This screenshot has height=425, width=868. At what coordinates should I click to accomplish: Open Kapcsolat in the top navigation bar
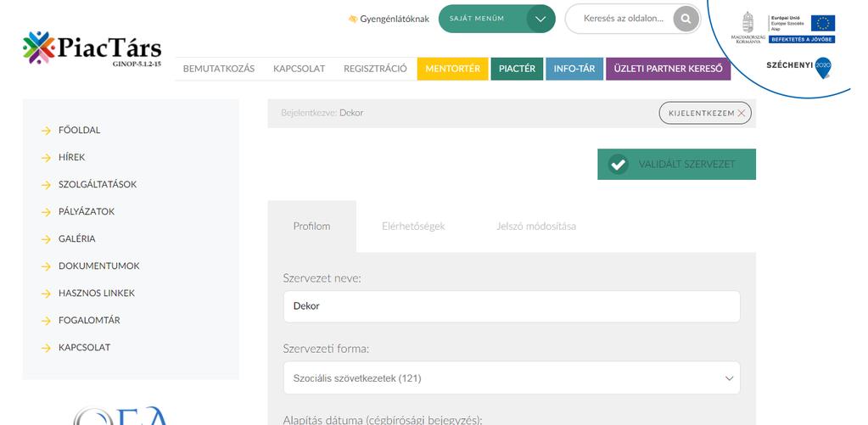coord(299,69)
